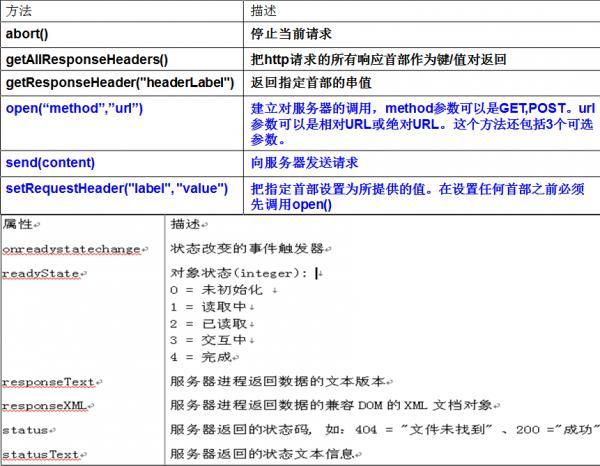Select the responseText property
Screen dimensions: 600x466
click(49, 382)
